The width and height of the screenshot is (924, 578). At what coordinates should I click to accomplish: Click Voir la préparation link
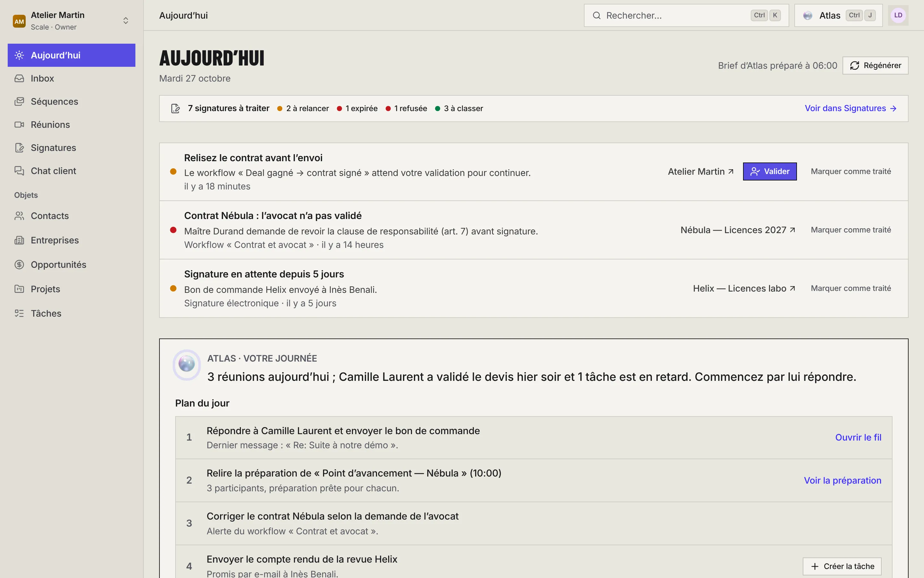pyautogui.click(x=843, y=480)
